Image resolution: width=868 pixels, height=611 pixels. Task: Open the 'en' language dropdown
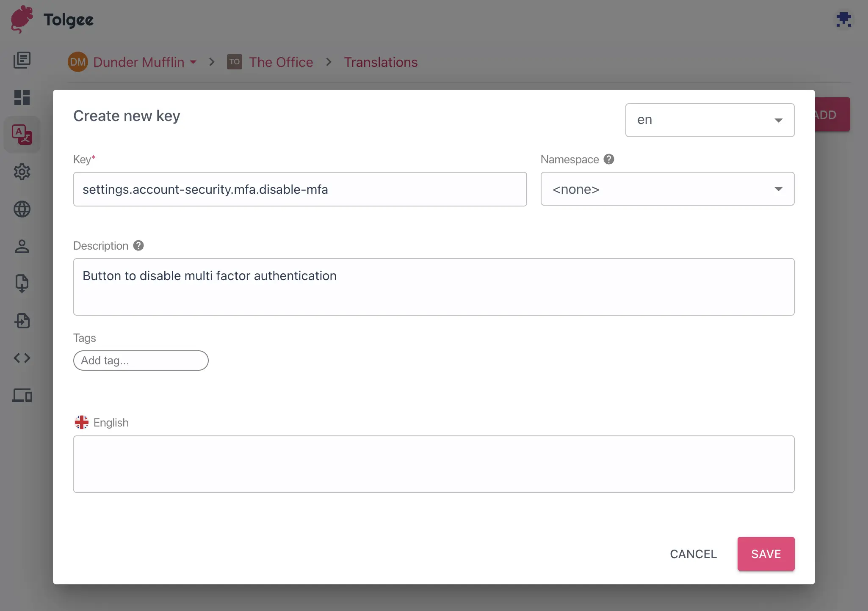coord(709,120)
